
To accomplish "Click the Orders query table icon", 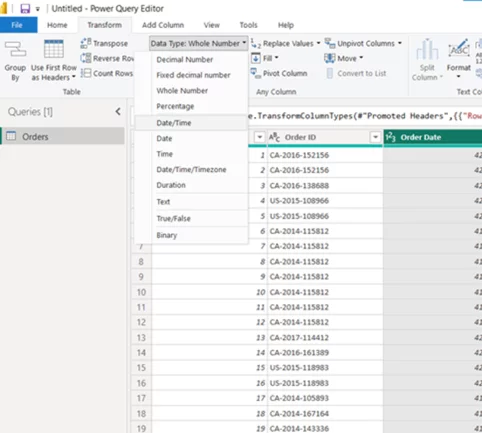I will [11, 136].
